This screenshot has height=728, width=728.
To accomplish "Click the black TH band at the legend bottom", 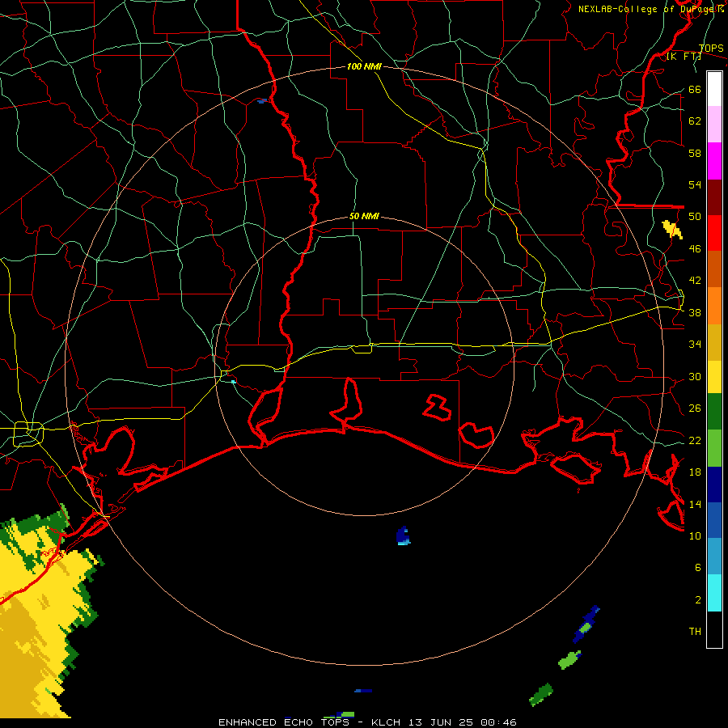I will [714, 629].
